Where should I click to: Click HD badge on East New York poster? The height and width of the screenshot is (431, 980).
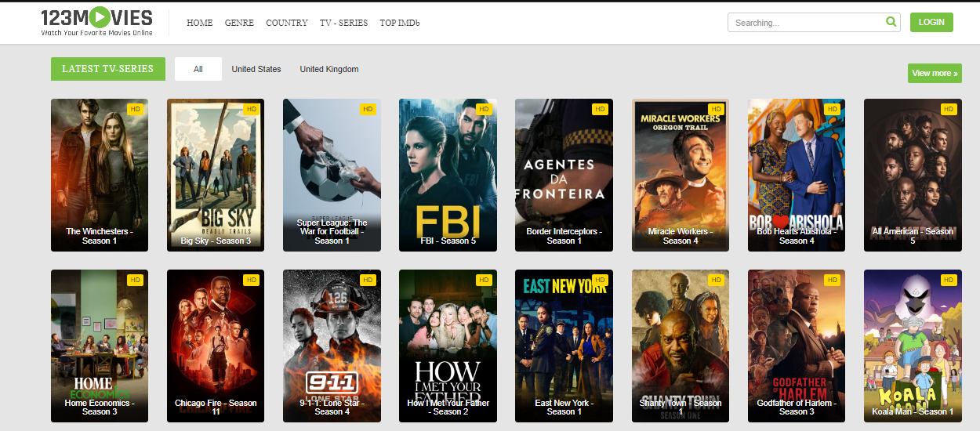coord(599,281)
